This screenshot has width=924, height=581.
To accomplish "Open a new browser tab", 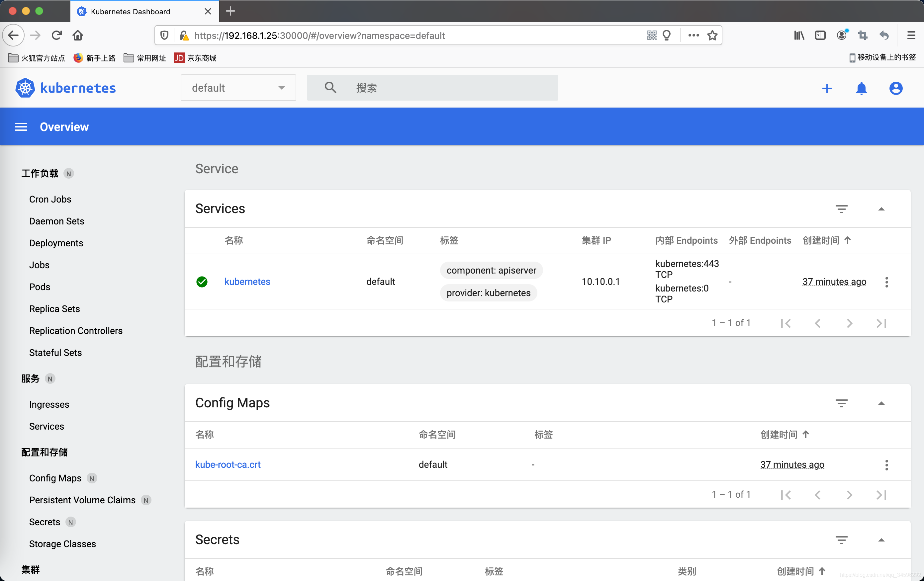I will click(230, 11).
